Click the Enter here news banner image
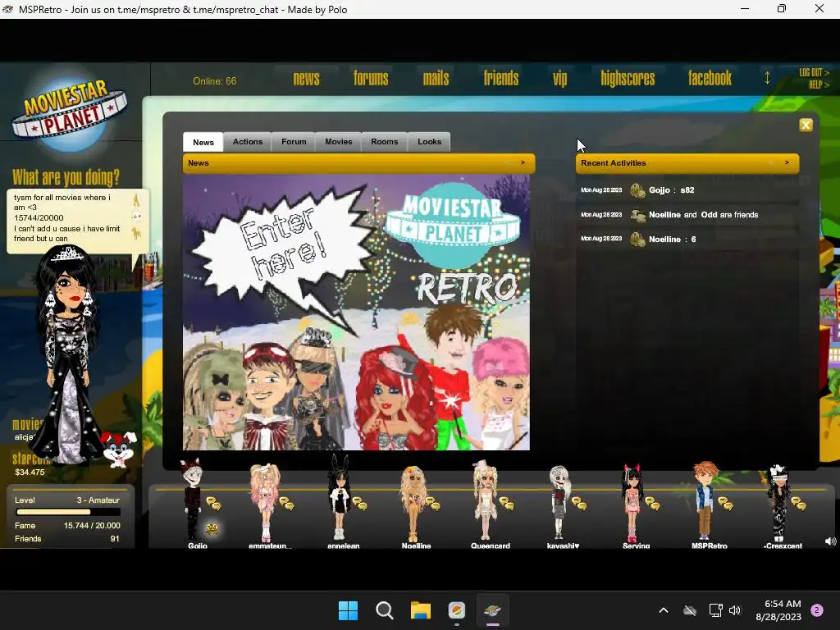The height and width of the screenshot is (630, 840). [x=356, y=313]
